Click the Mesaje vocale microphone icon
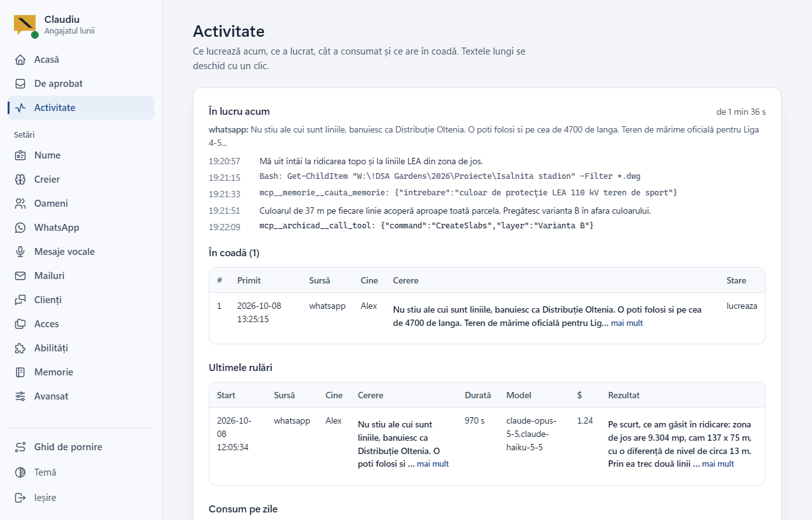Screen dimensions: 812x520 [21, 252]
